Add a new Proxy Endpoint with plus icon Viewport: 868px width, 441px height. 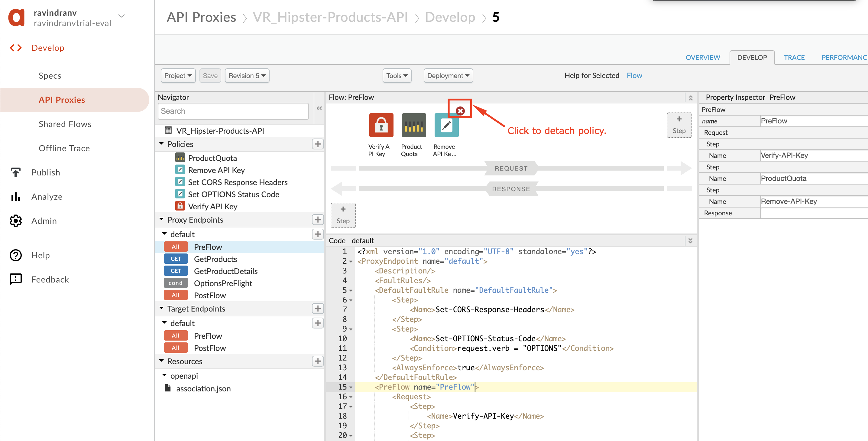[x=317, y=220]
